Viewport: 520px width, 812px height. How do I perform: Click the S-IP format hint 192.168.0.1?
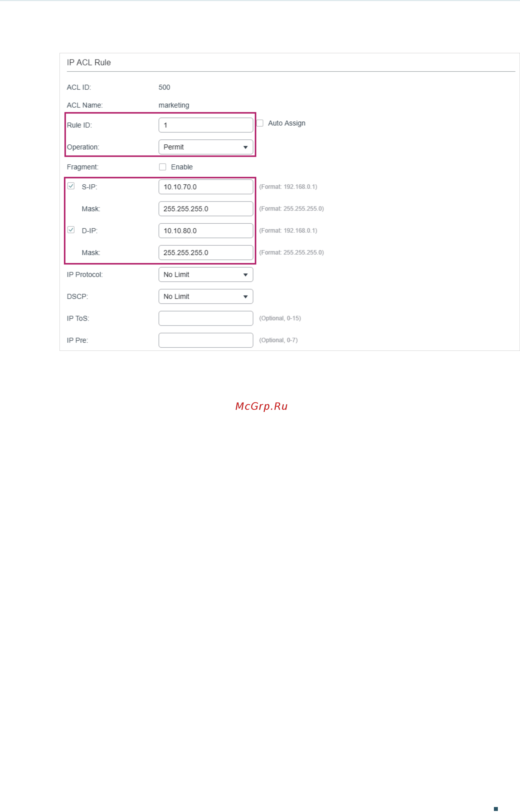288,187
